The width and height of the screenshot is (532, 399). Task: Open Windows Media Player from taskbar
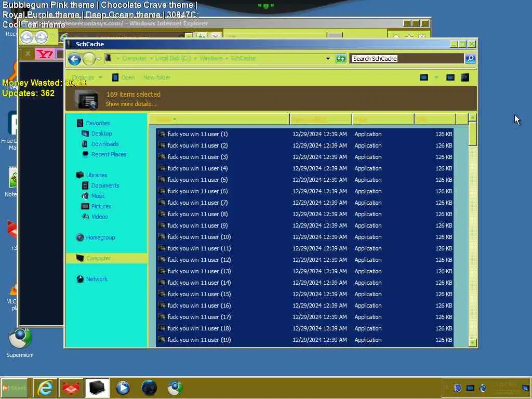click(123, 388)
